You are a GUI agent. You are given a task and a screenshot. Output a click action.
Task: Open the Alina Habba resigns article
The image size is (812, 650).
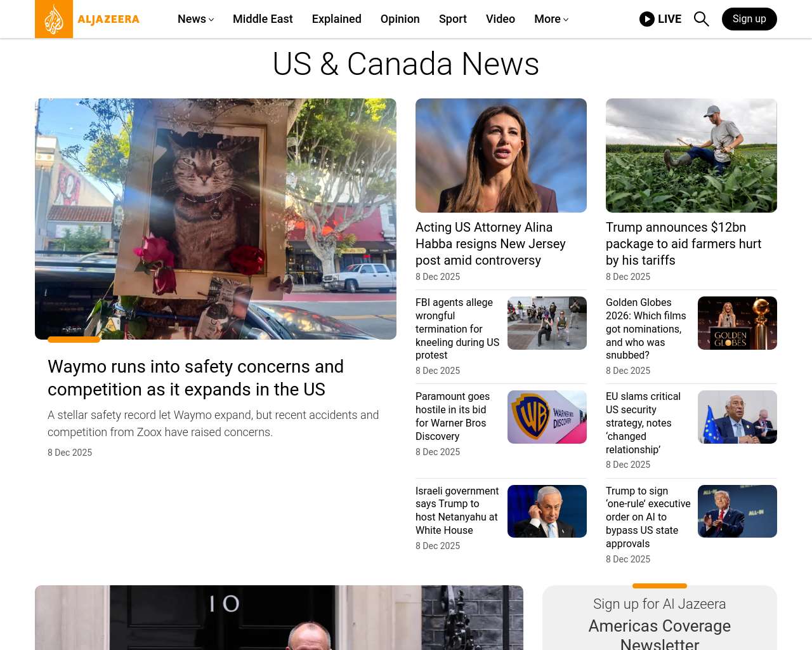coord(490,244)
